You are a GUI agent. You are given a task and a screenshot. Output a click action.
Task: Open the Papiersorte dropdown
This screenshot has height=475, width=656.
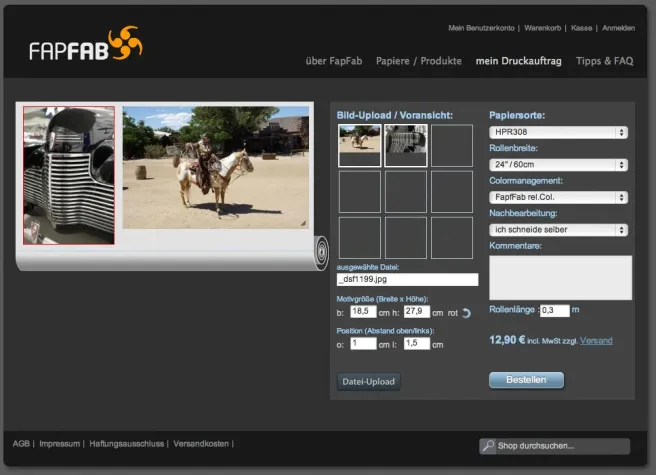pos(559,132)
